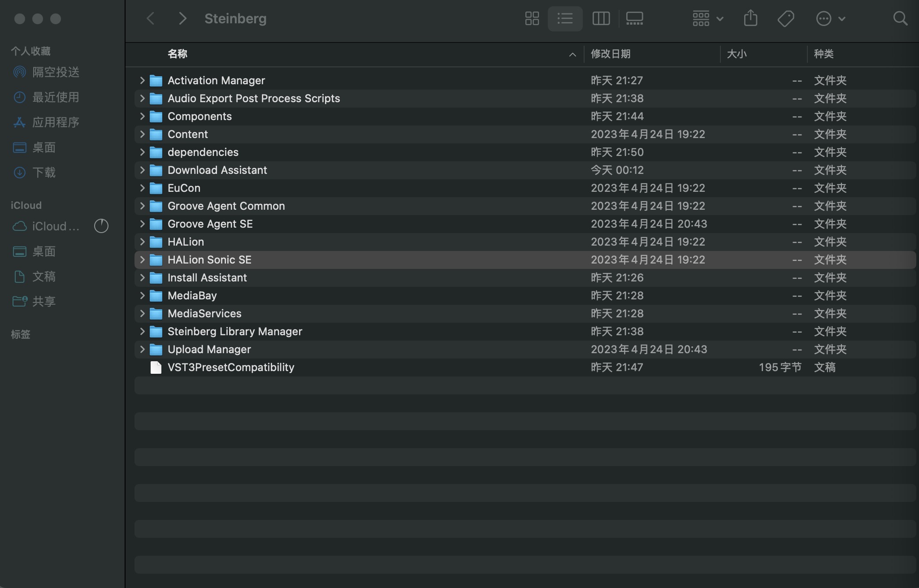Click the iCloud sync progress indicator

[101, 226]
